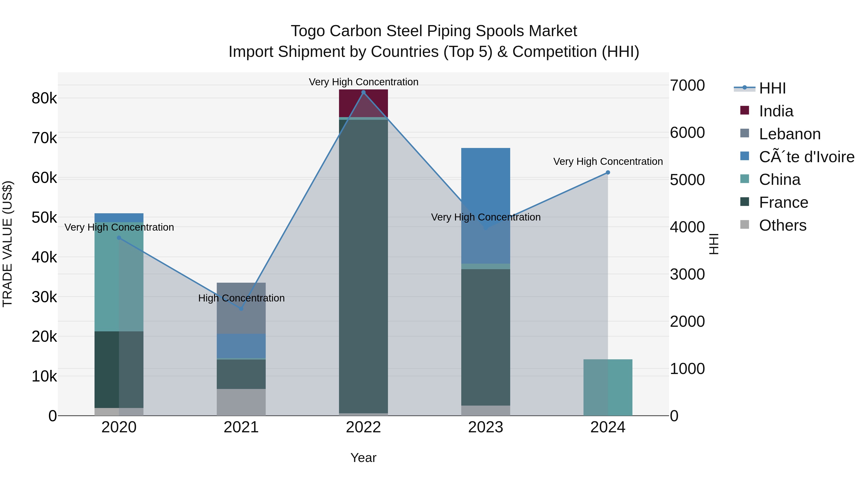
Task: Click the '50k' left axis tick label
Action: (44, 218)
